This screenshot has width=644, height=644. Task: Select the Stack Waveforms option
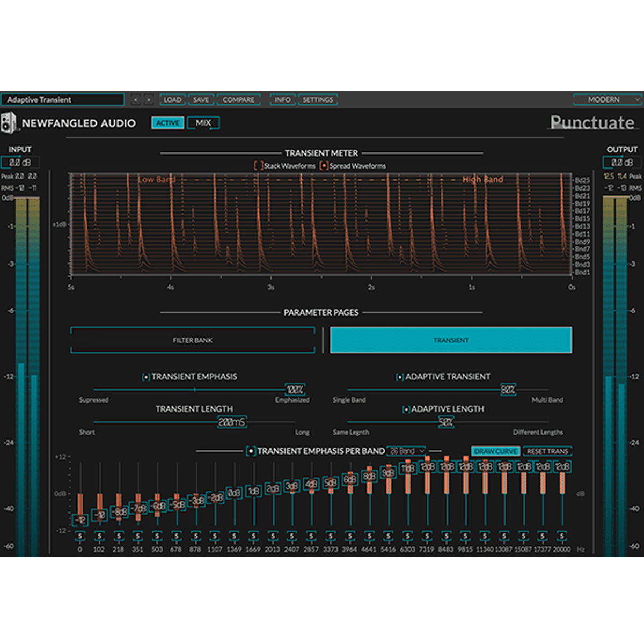click(258, 166)
